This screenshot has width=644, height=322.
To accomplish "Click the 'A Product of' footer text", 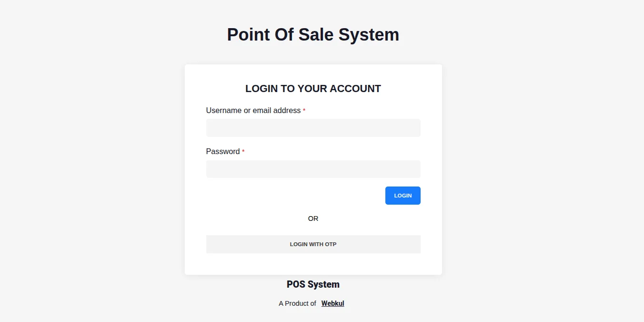I will (x=297, y=303).
